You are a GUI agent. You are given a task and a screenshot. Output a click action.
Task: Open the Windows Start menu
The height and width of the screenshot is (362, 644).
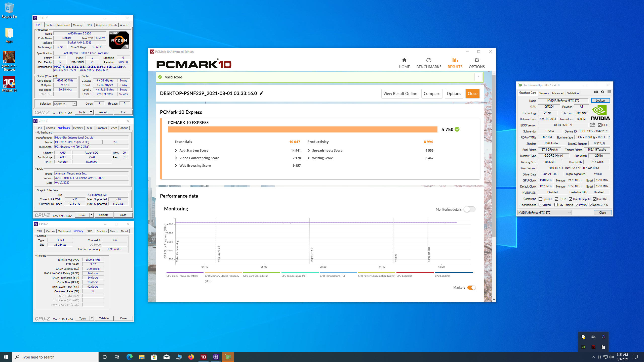(x=6, y=357)
